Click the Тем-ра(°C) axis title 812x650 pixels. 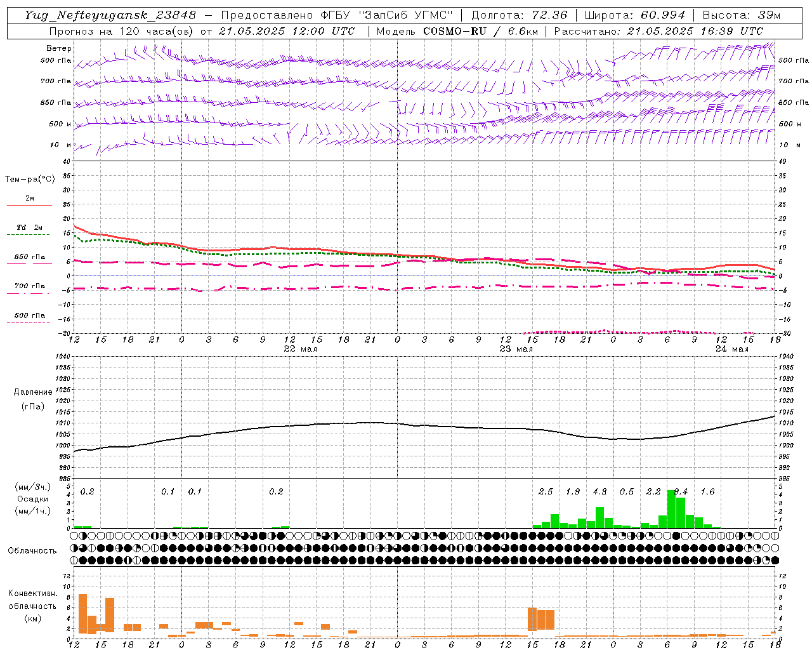click(x=30, y=180)
